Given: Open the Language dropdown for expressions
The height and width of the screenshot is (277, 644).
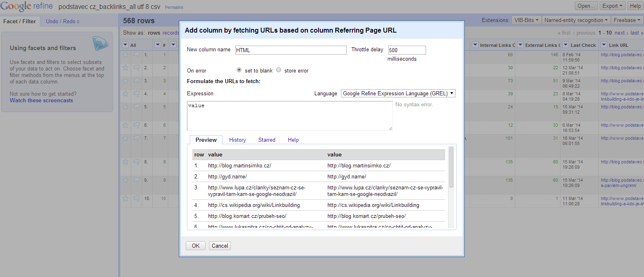Looking at the screenshot, I should click(398, 93).
